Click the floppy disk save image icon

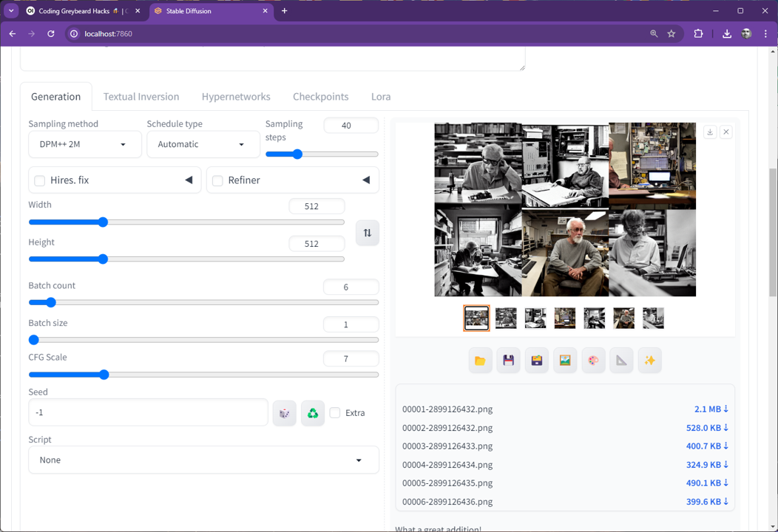click(508, 361)
